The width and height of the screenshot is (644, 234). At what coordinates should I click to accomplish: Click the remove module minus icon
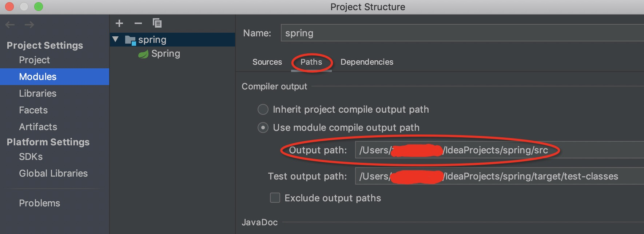pos(138,24)
